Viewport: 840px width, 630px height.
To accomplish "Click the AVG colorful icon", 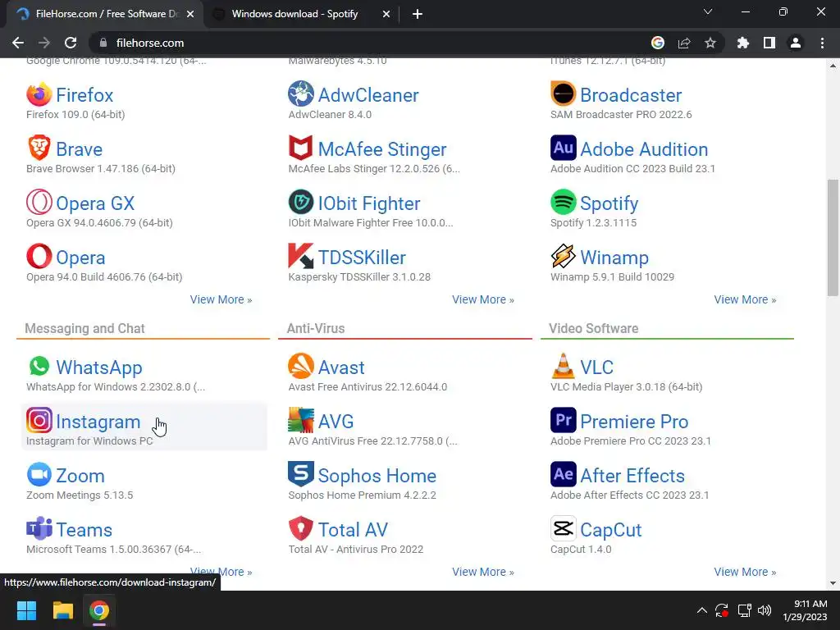I will coord(301,420).
